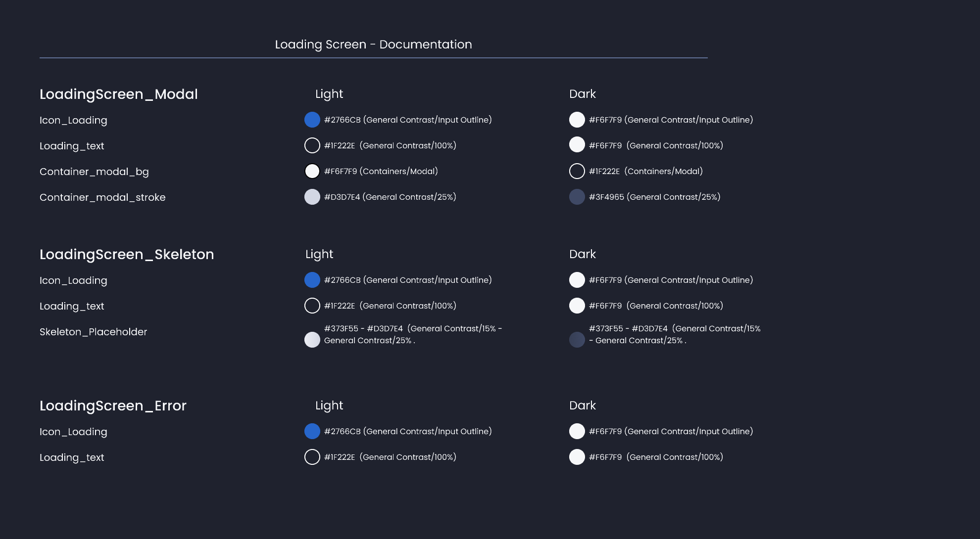The width and height of the screenshot is (980, 539).
Task: Click the LoadingScreen_Skeleton light Loading_text #1F222E swatch
Action: coord(312,306)
